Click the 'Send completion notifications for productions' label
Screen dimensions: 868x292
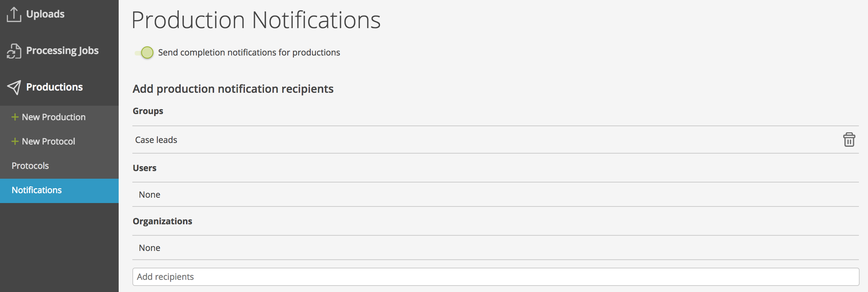tap(249, 52)
